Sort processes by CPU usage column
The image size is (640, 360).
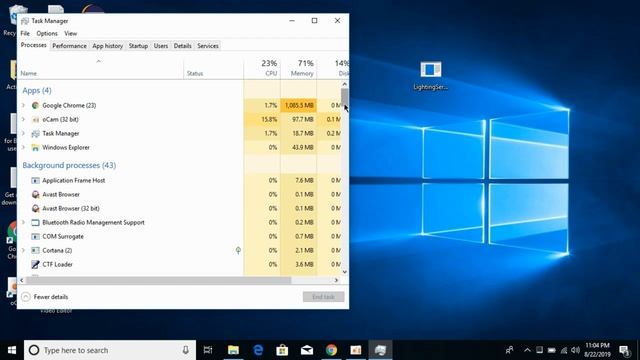point(262,68)
